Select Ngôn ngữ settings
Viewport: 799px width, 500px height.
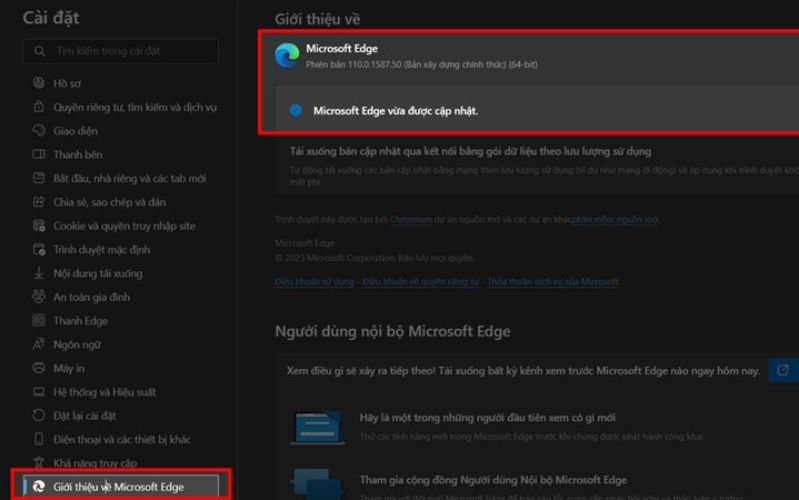pos(77,345)
